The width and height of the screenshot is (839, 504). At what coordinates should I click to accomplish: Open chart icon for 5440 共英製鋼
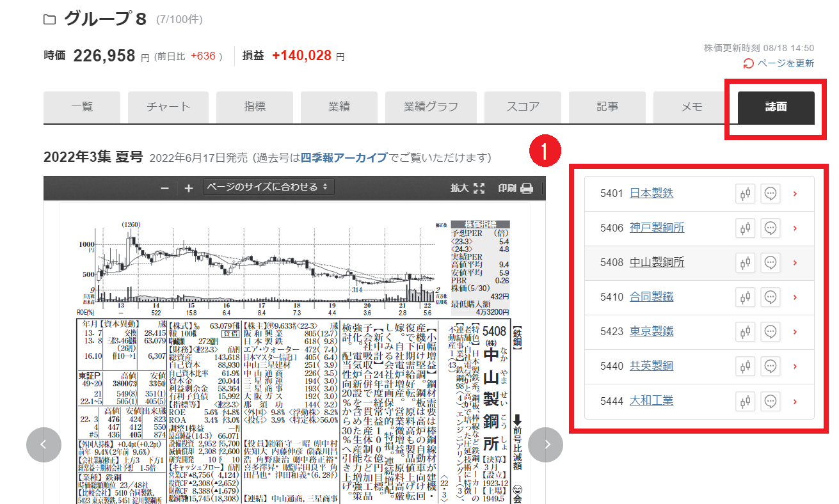[x=745, y=366]
